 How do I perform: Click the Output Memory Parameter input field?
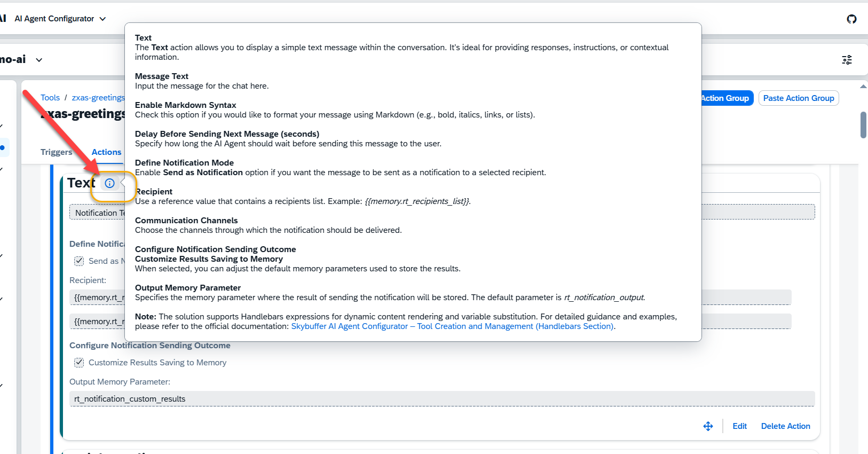coord(441,399)
